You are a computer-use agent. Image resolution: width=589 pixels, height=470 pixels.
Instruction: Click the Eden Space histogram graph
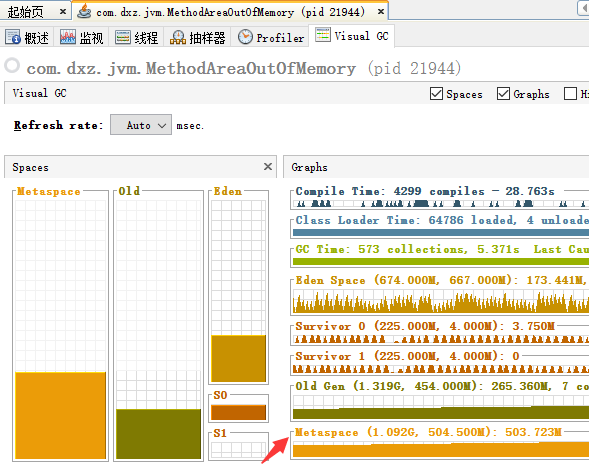[x=441, y=302]
